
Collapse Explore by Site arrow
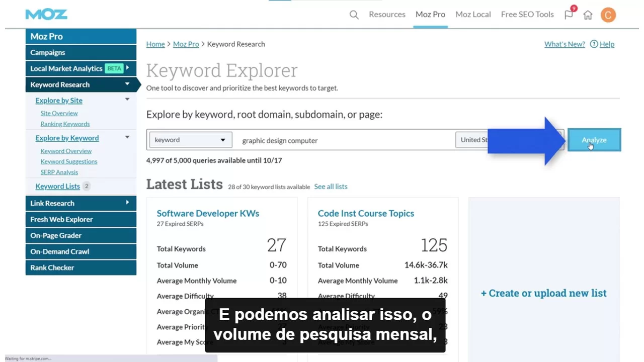(127, 100)
